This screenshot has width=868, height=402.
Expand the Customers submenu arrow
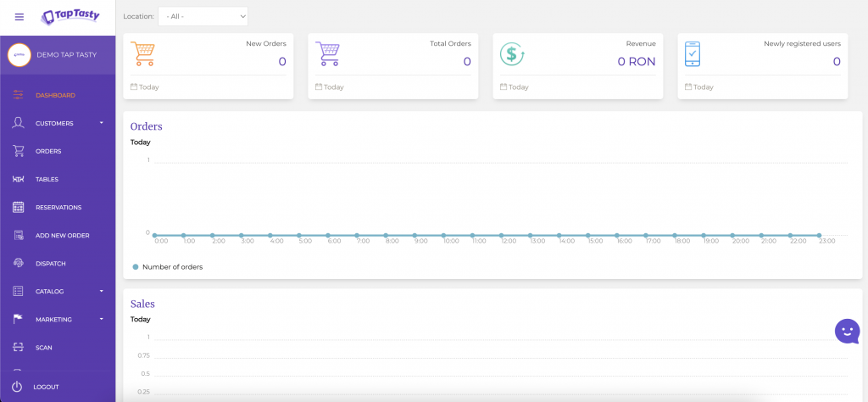pos(102,123)
